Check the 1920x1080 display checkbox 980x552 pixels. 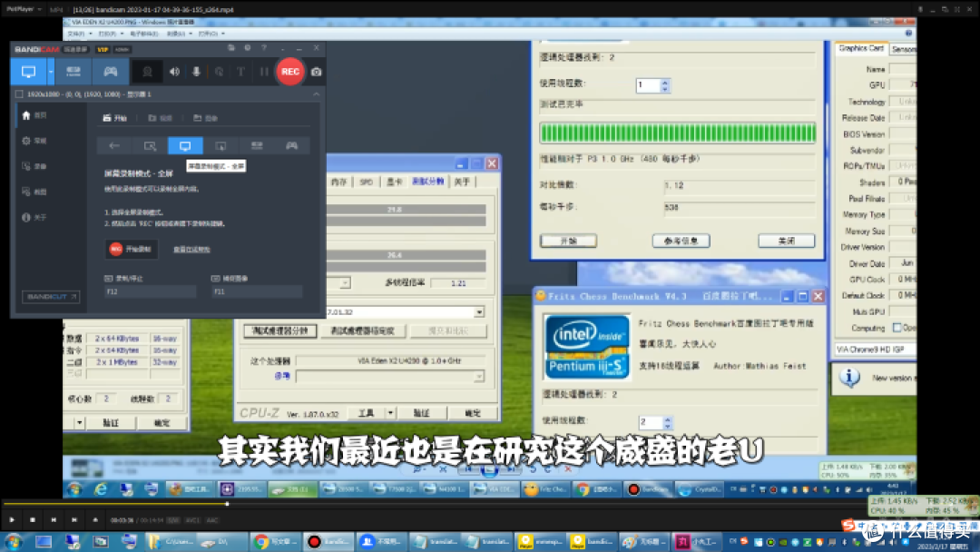(19, 94)
